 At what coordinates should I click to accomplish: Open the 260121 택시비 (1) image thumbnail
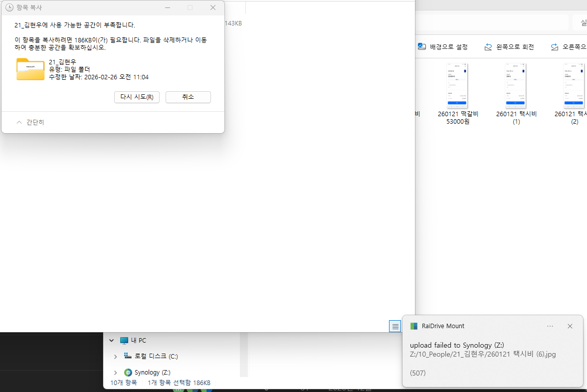(516, 86)
